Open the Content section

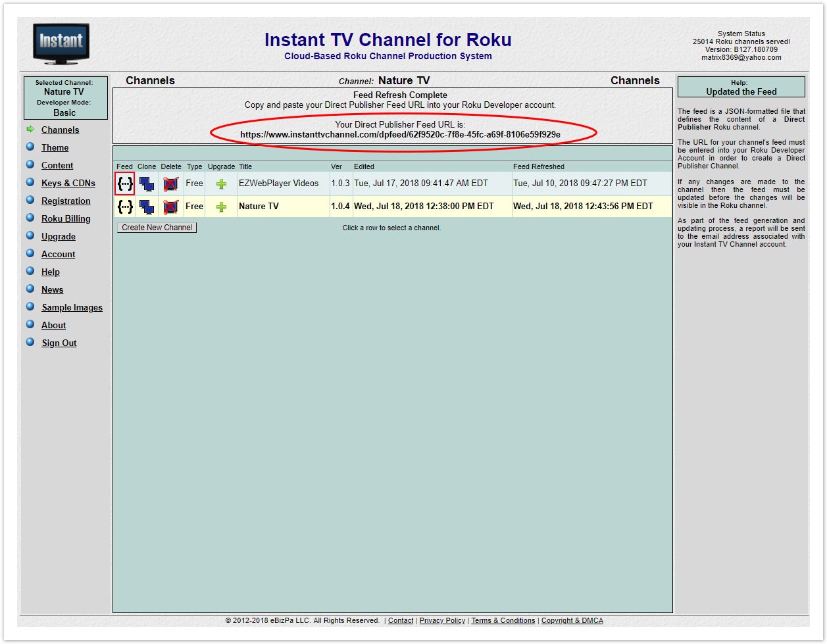[57, 166]
